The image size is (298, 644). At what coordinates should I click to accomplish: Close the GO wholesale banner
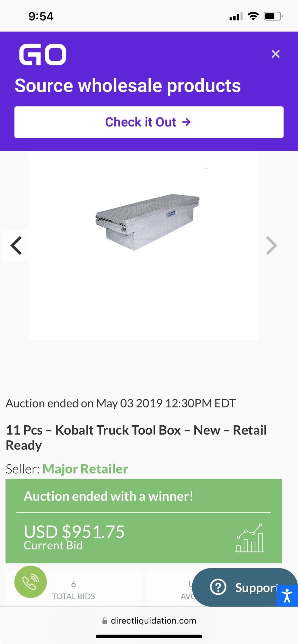[x=276, y=54]
